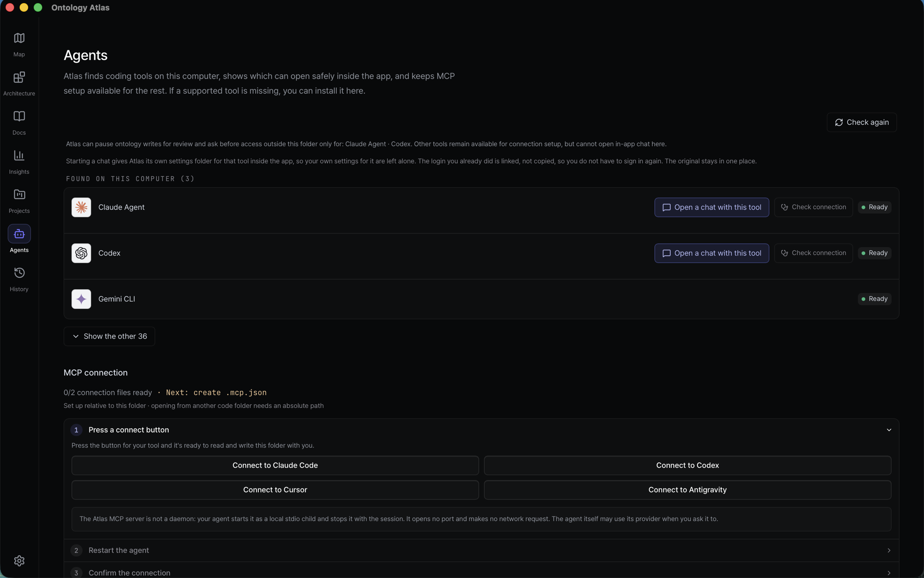Click step number 2 badge
This screenshot has width=924, height=578.
point(76,550)
